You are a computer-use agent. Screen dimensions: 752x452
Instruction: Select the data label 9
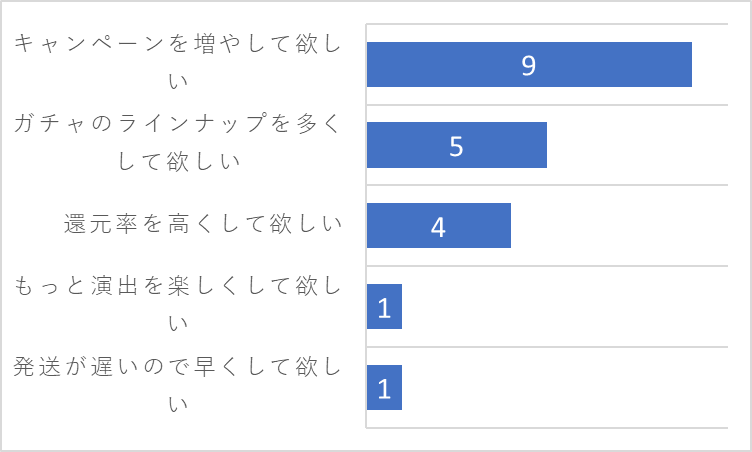tap(529, 65)
